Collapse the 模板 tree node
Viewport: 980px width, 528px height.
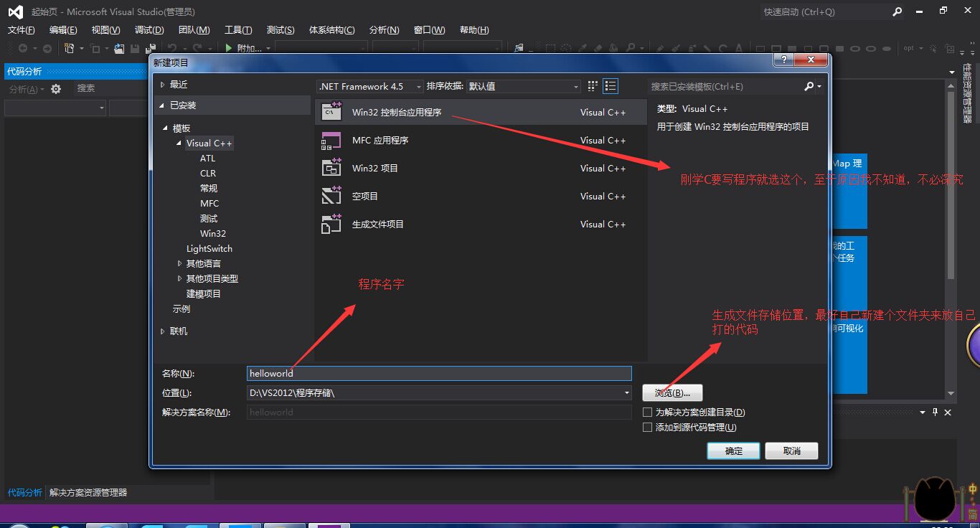[166, 128]
